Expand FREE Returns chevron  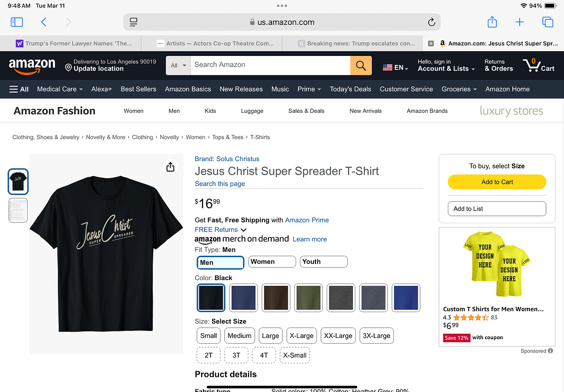(243, 230)
